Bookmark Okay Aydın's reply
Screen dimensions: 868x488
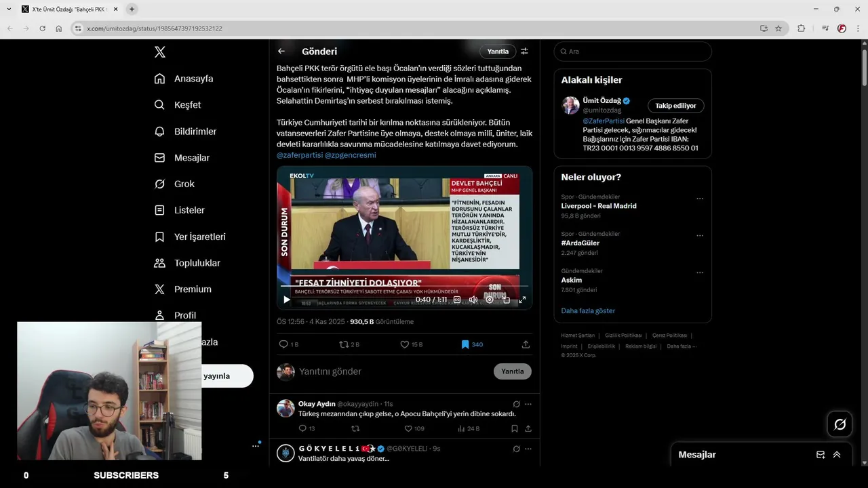[515, 428]
